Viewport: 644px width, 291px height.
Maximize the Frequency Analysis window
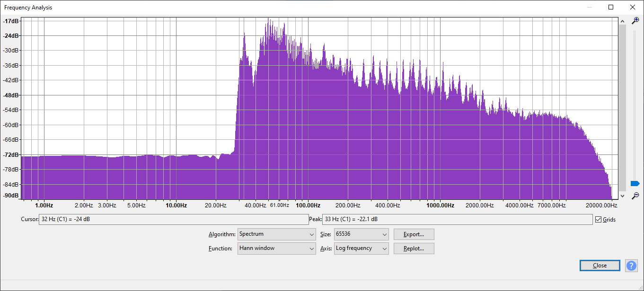pos(611,7)
